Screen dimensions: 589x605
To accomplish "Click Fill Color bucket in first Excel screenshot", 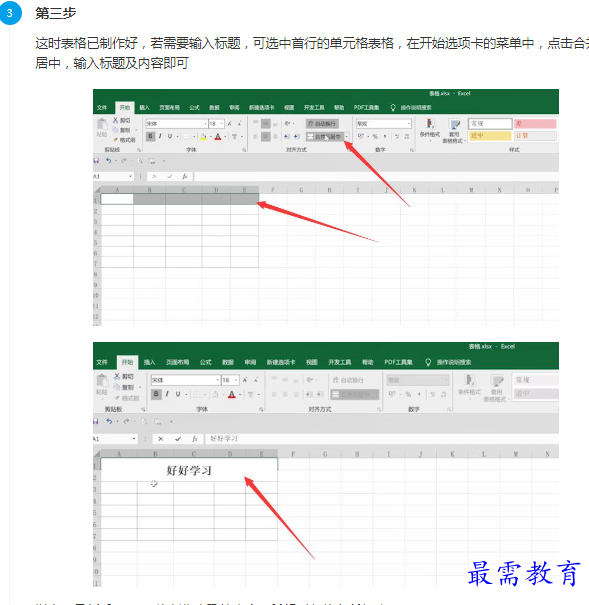I will (x=203, y=136).
